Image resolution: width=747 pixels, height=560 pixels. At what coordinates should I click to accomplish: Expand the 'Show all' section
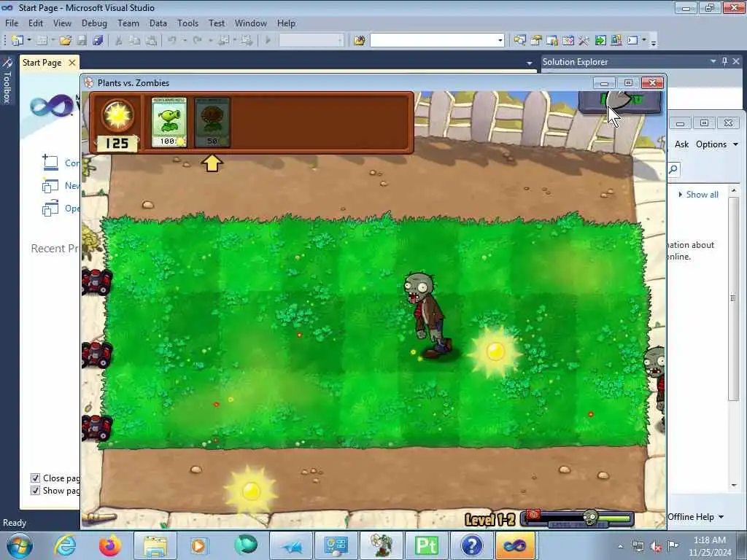click(x=698, y=194)
